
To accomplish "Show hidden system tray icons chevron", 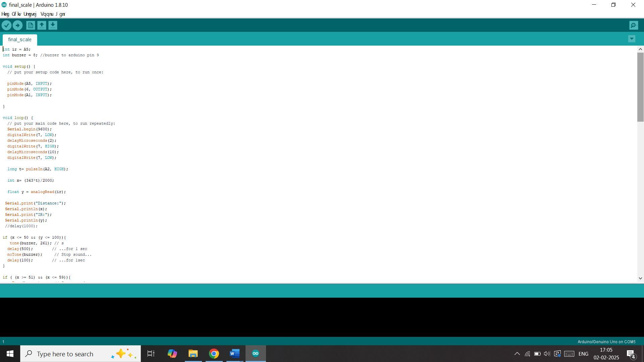I will pos(517,354).
